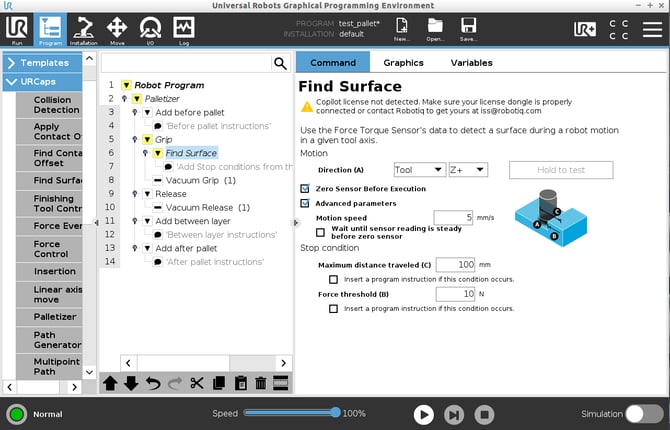The image size is (670, 430).
Task: Switch to the Variables tab
Action: pos(471,62)
